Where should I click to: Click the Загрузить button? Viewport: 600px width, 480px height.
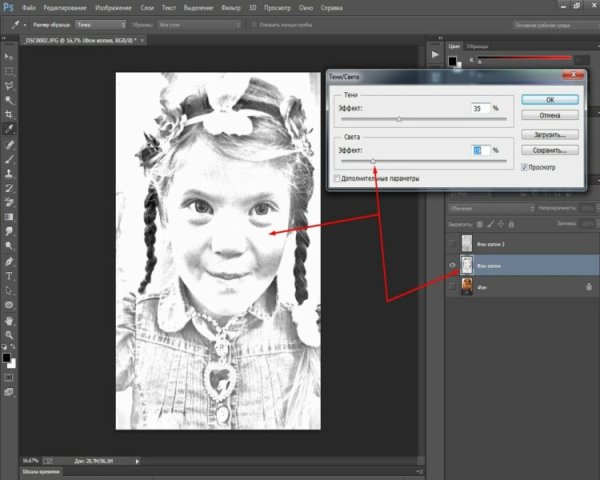click(550, 135)
